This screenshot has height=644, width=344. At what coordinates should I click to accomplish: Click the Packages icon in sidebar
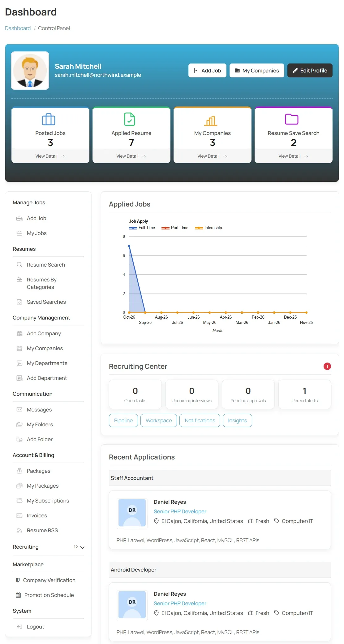coord(19,471)
